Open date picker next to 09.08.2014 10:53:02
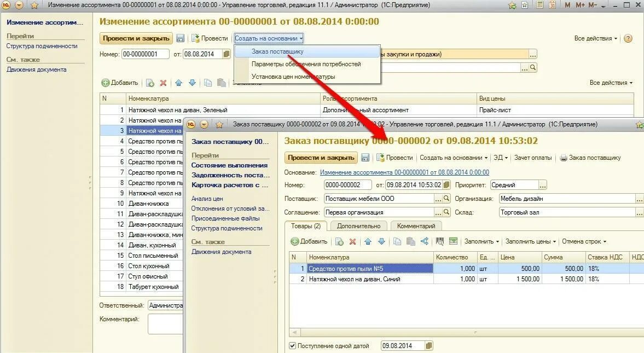Viewport: 644px width, 353px height. click(447, 185)
